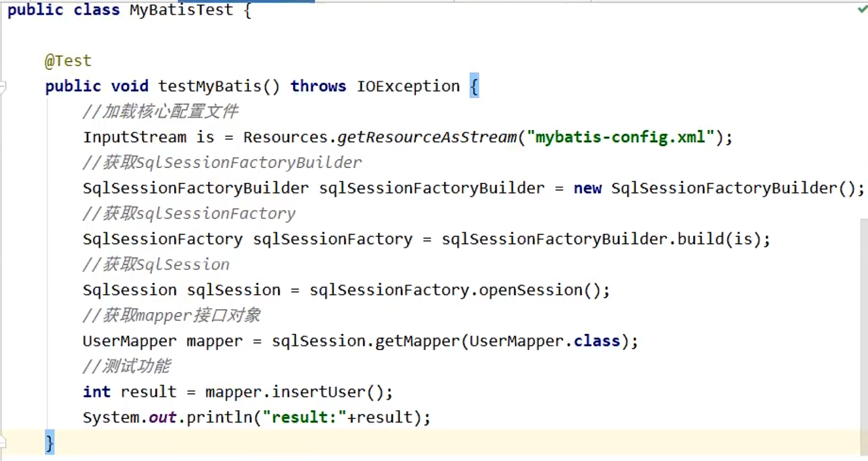868x461 pixels.
Task: Collapse the testMyBatis method fold marker
Action: pos(3,87)
